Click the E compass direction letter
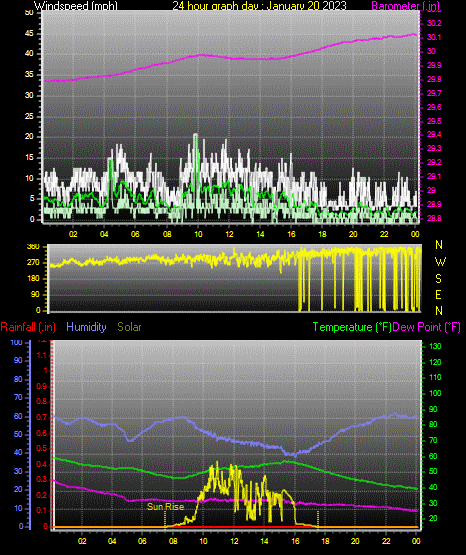Image resolution: width=466 pixels, height=555 pixels. tap(438, 294)
